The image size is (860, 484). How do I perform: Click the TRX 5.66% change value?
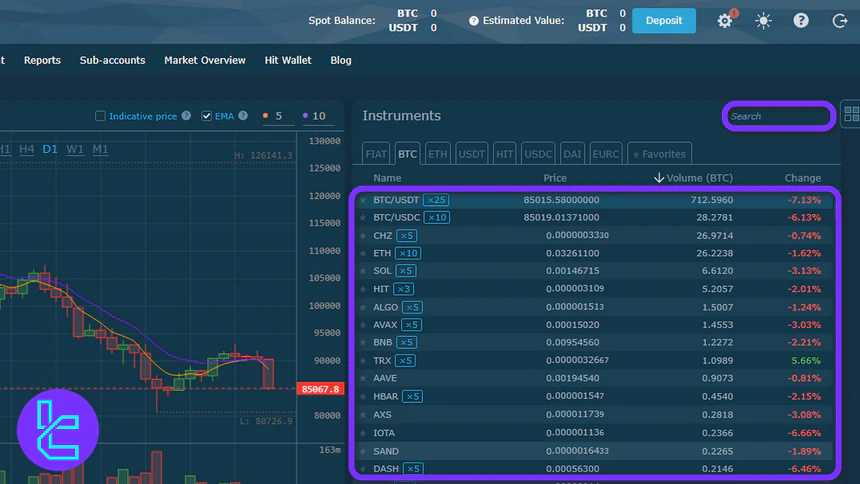(x=806, y=361)
